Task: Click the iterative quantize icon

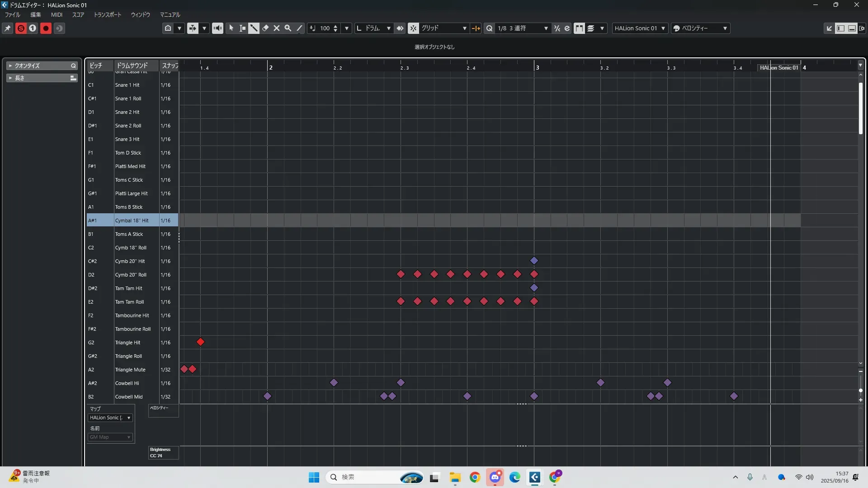Action: 557,28
